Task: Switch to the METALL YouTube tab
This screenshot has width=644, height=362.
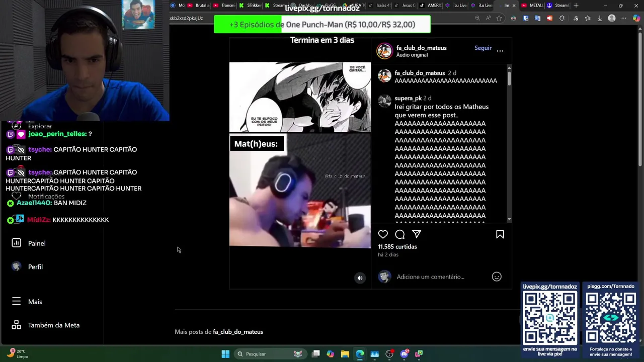Action: click(532, 6)
